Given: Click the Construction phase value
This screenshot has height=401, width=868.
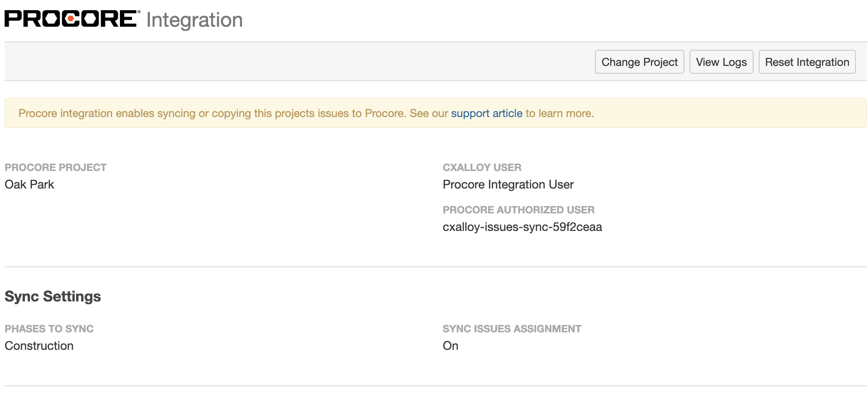Looking at the screenshot, I should [x=39, y=346].
